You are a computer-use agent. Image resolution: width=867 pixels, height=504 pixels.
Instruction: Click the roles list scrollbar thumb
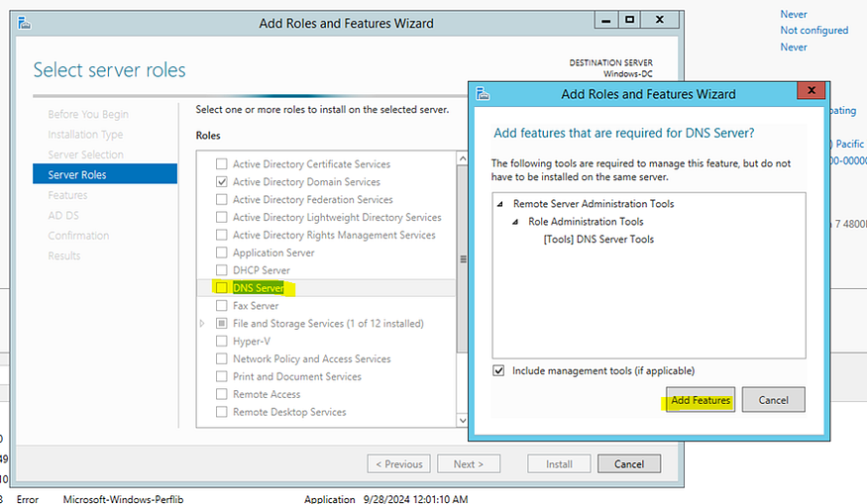[x=463, y=258]
